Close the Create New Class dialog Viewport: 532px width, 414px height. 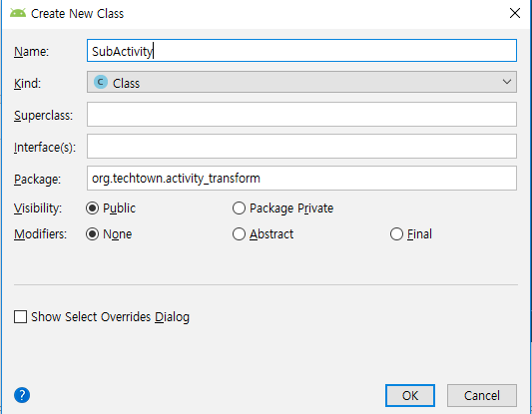[515, 13]
